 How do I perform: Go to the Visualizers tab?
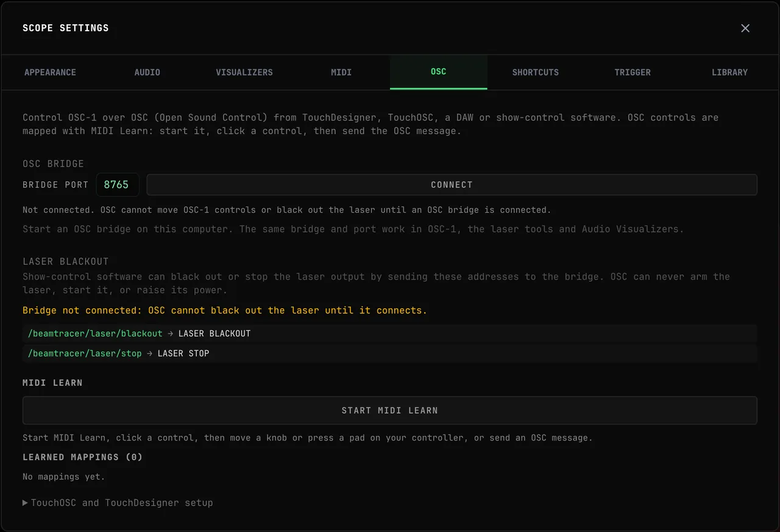tap(244, 72)
